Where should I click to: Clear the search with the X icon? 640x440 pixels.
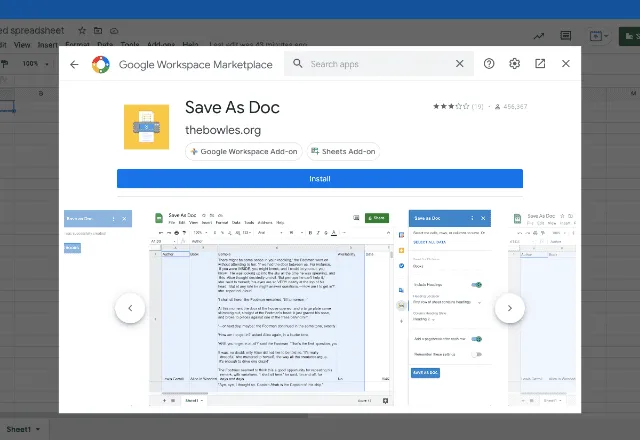(x=460, y=64)
